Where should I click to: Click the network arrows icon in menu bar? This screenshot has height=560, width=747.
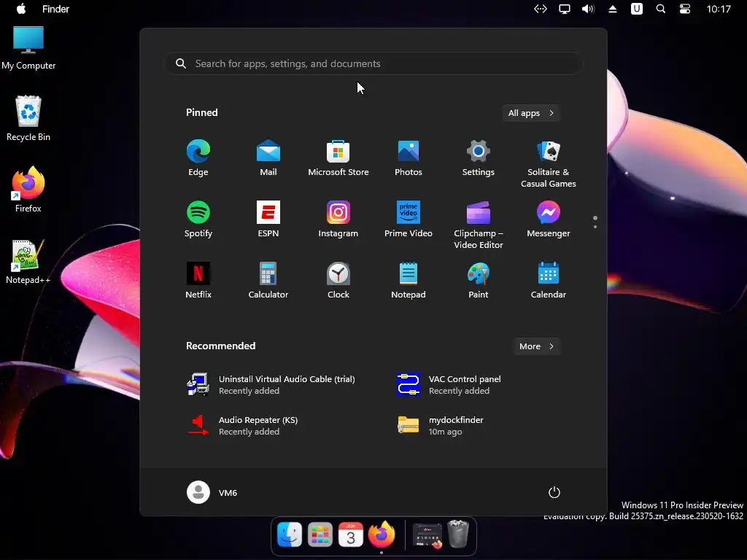(x=541, y=9)
